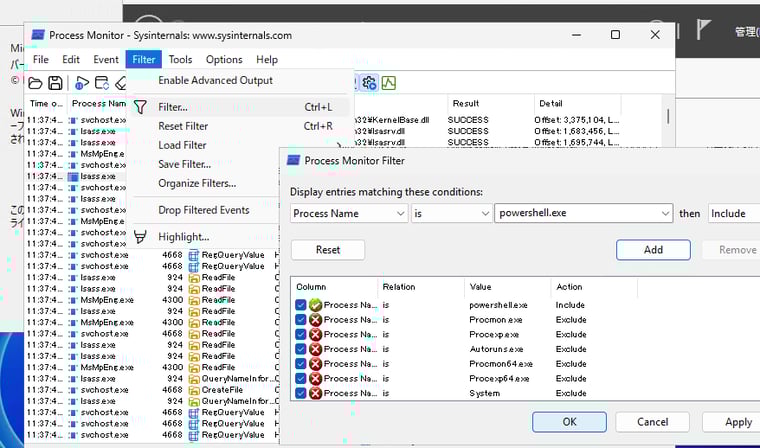Click the Apply button
Screen dimensions: 760x448
pyautogui.click(x=731, y=422)
